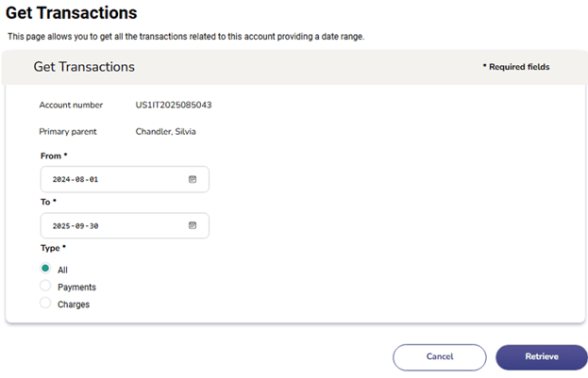Image resolution: width=588 pixels, height=378 pixels.
Task: Click the bold Get Transactions page title
Action: 72,13
